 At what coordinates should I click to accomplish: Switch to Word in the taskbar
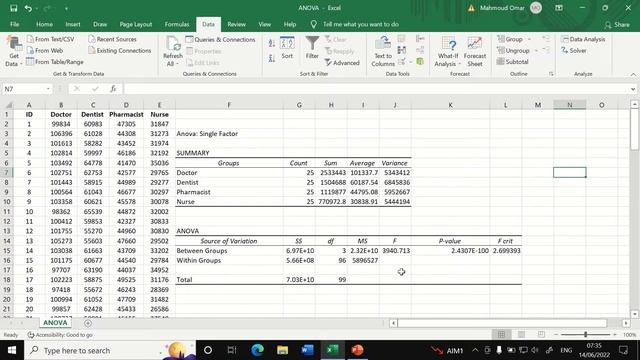pos(307,350)
